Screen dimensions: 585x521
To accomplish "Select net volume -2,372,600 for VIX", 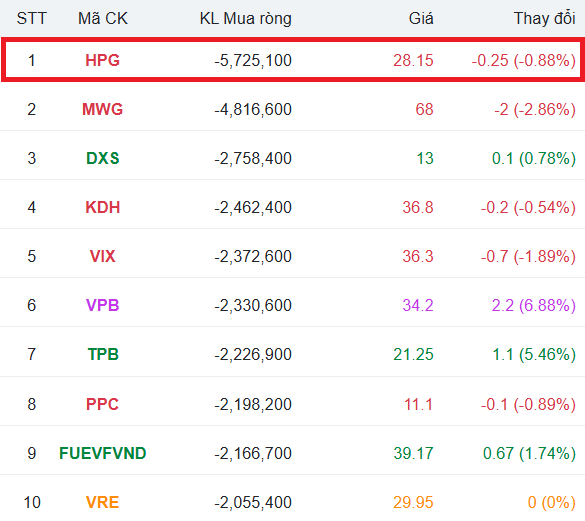I will 253,256.
